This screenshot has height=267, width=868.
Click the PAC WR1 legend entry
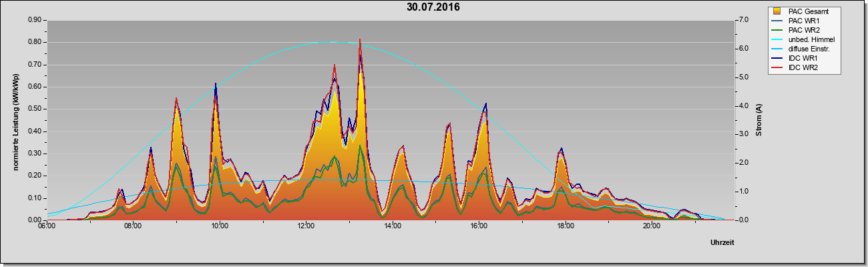[x=804, y=21]
